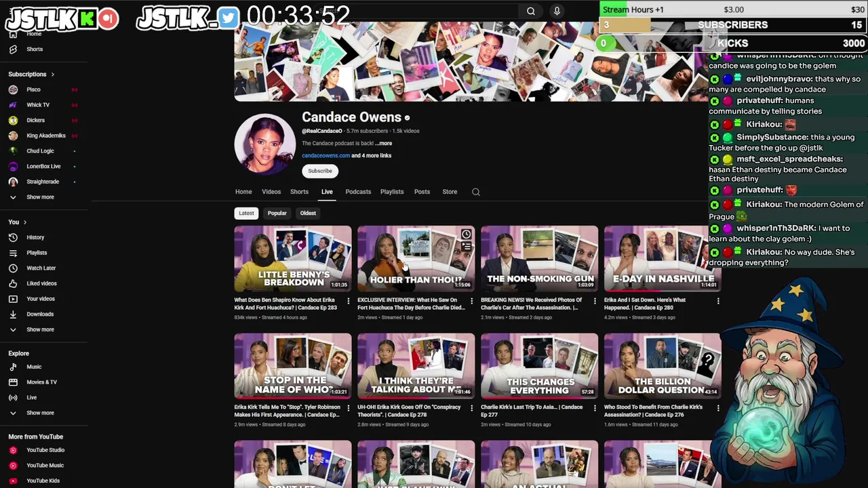
Task: Expand Show more under Explore
Action: [40, 413]
